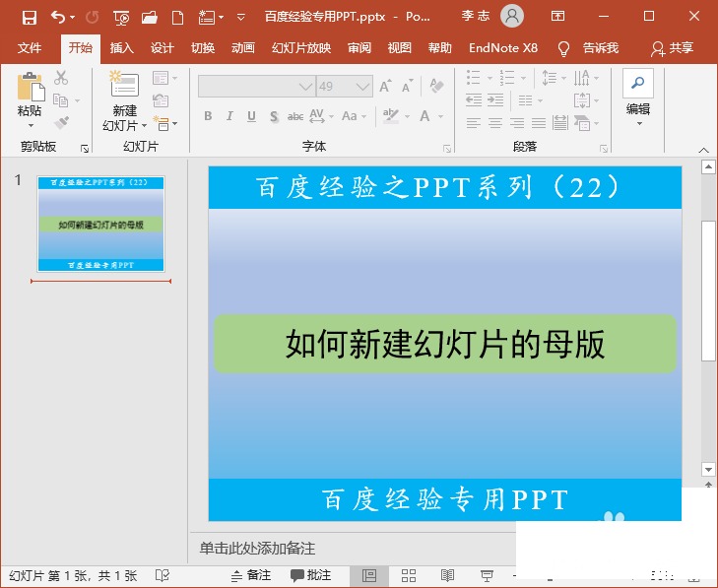Toggle strikethrough abc formatting
The image size is (718, 588).
coord(295,116)
